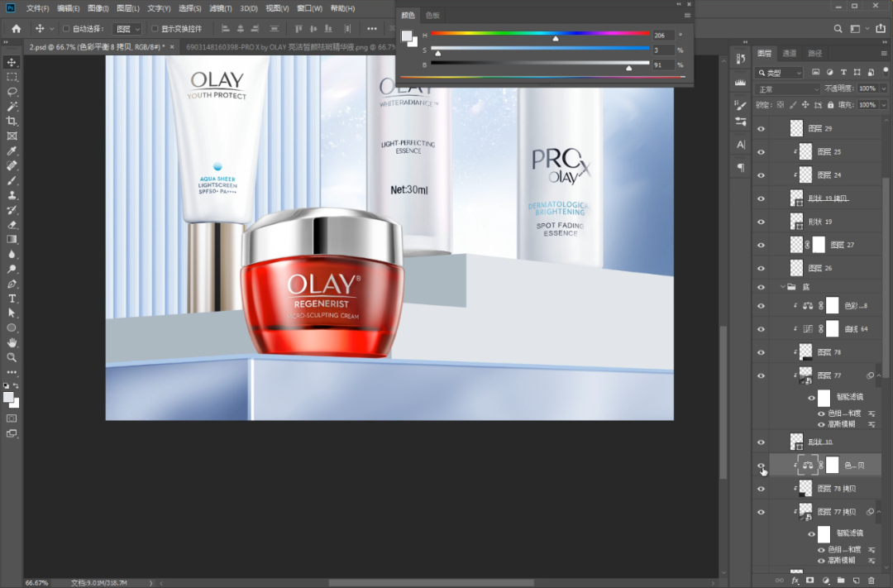Screen dimensions: 893x588
Task: Select the Horizontal Type tool
Action: click(12, 299)
